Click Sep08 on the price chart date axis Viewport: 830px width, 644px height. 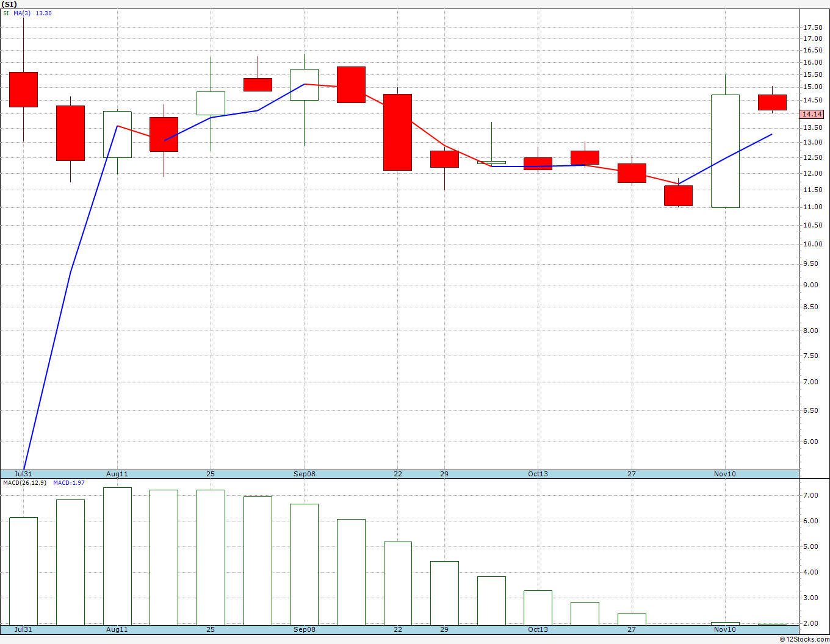click(305, 474)
